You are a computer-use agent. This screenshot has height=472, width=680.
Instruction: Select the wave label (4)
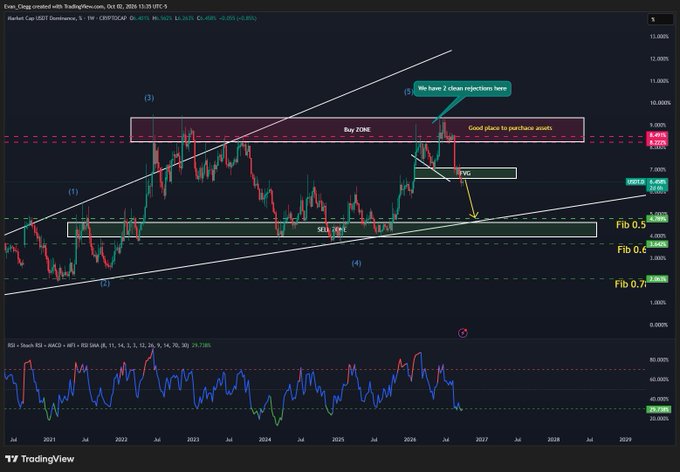click(356, 263)
